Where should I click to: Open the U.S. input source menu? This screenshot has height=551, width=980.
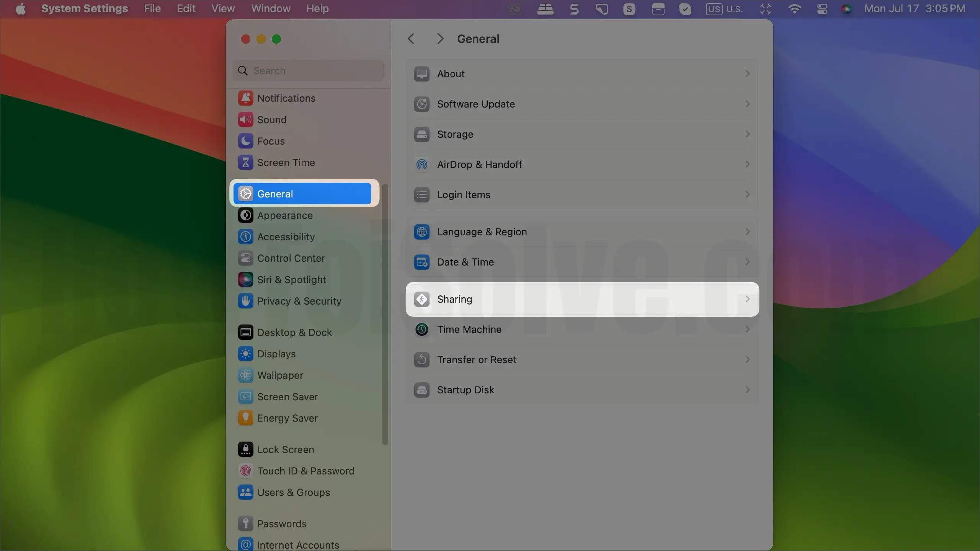[724, 9]
